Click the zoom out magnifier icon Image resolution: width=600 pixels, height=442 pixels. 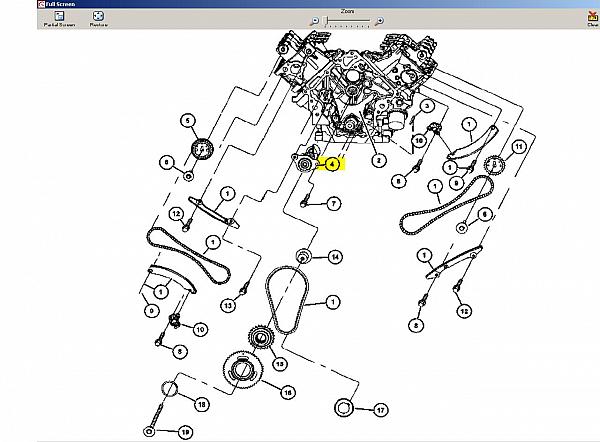(314, 21)
